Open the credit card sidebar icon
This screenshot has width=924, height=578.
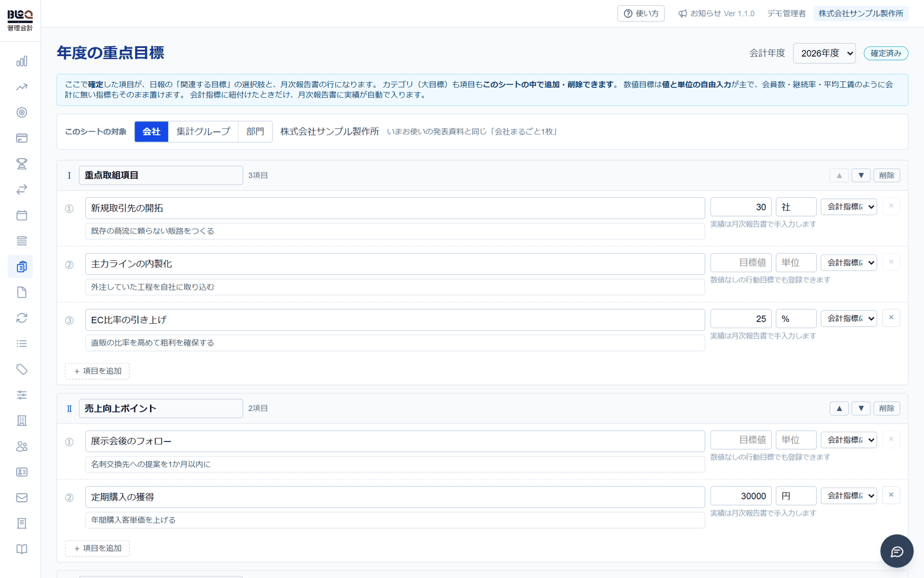pos(21,138)
